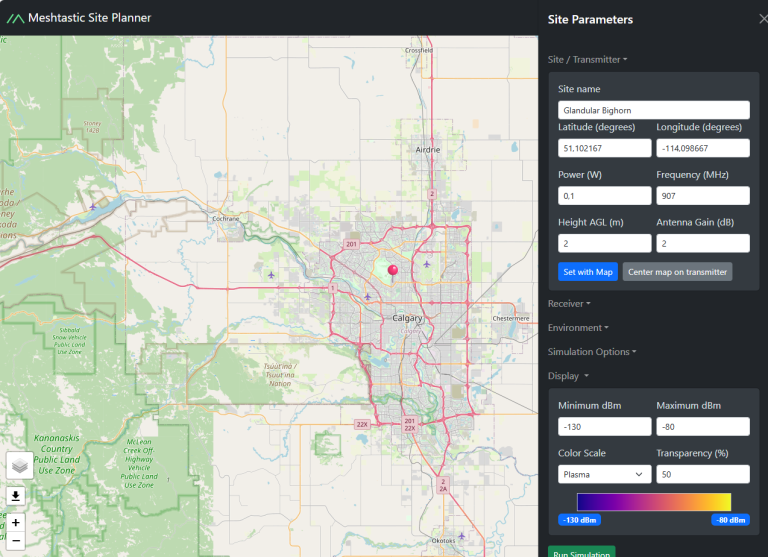Click the Height AGL input field

point(604,243)
